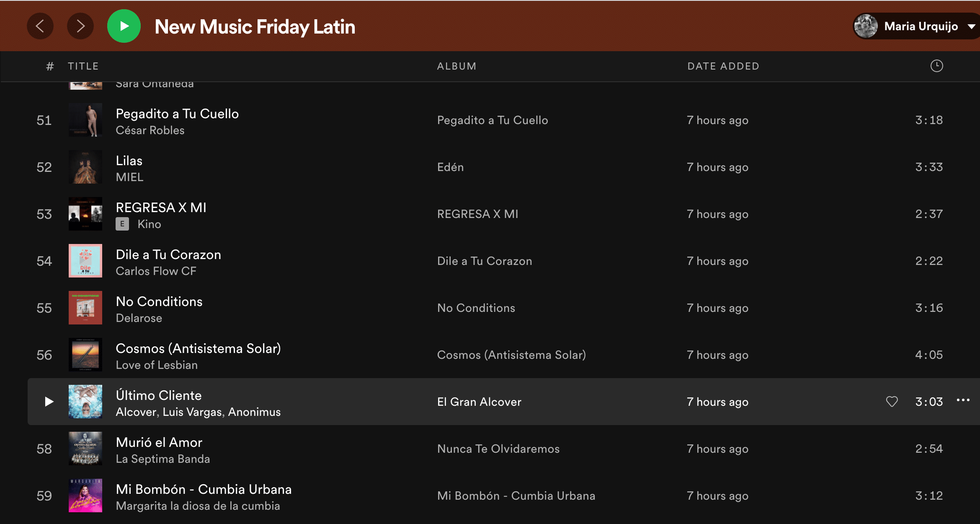
Task: Play the New Music Friday Latin playlist
Action: click(124, 26)
